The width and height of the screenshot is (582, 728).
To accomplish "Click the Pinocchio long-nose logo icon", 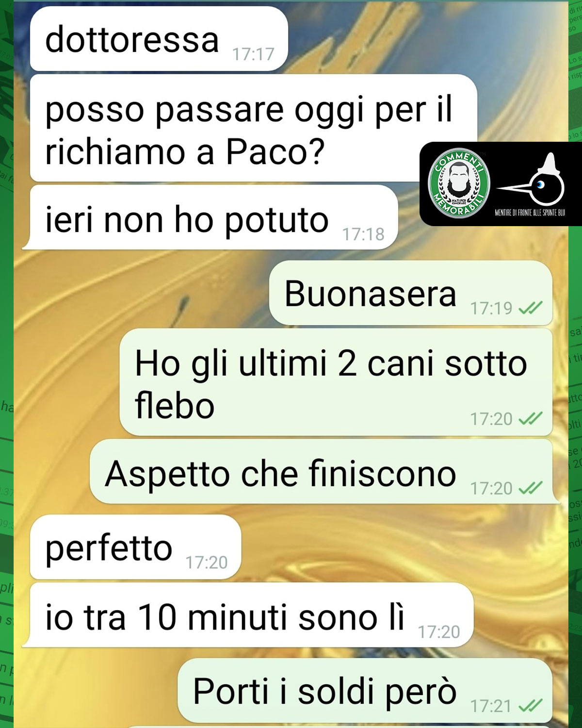I will pyautogui.click(x=531, y=181).
